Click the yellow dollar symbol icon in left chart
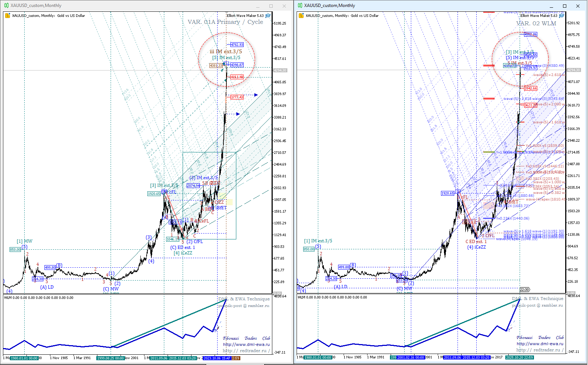 click(8, 15)
